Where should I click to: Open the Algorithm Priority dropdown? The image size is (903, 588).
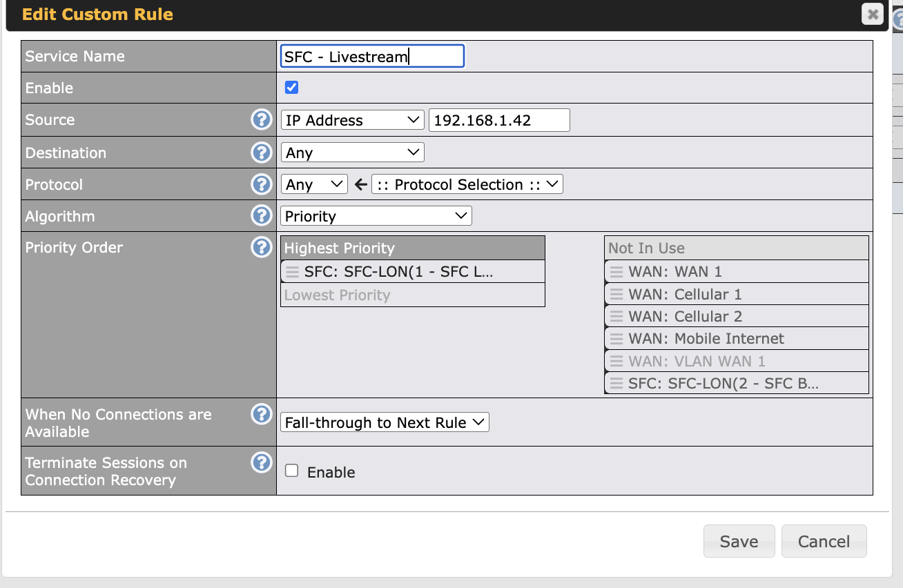tap(376, 216)
